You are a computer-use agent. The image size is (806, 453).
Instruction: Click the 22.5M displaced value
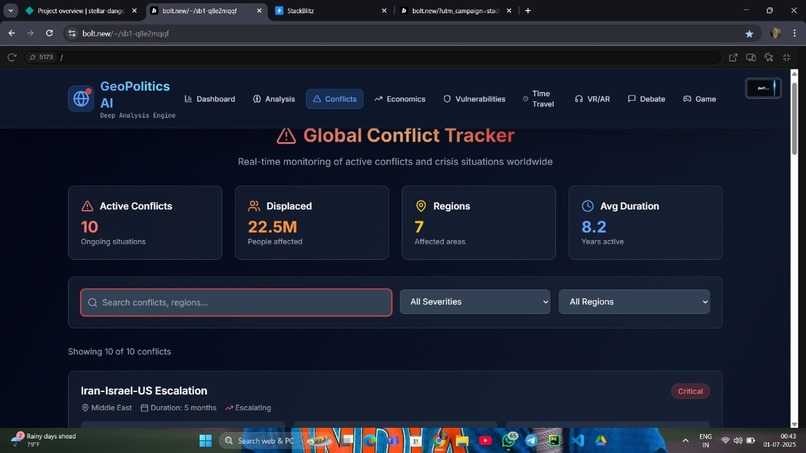[272, 227]
